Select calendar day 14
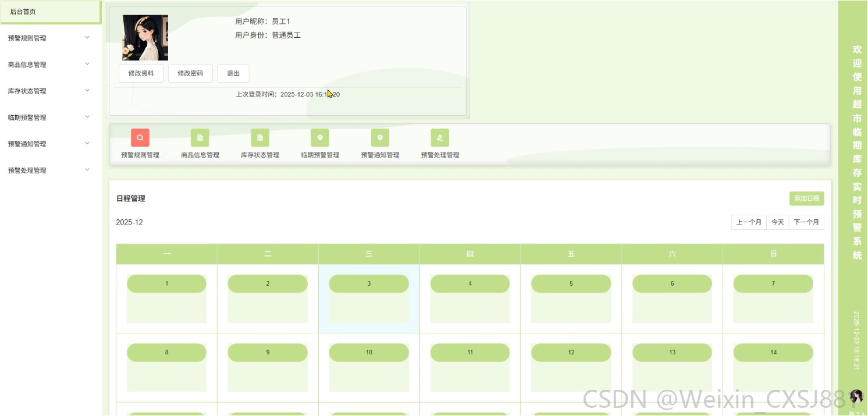The image size is (868, 416). coord(773,353)
